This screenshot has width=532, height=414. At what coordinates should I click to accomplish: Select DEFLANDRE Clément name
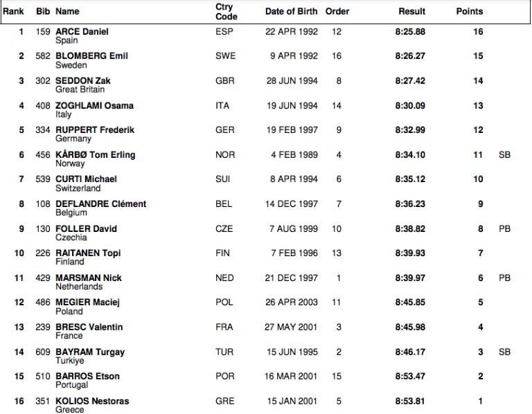[x=100, y=204]
